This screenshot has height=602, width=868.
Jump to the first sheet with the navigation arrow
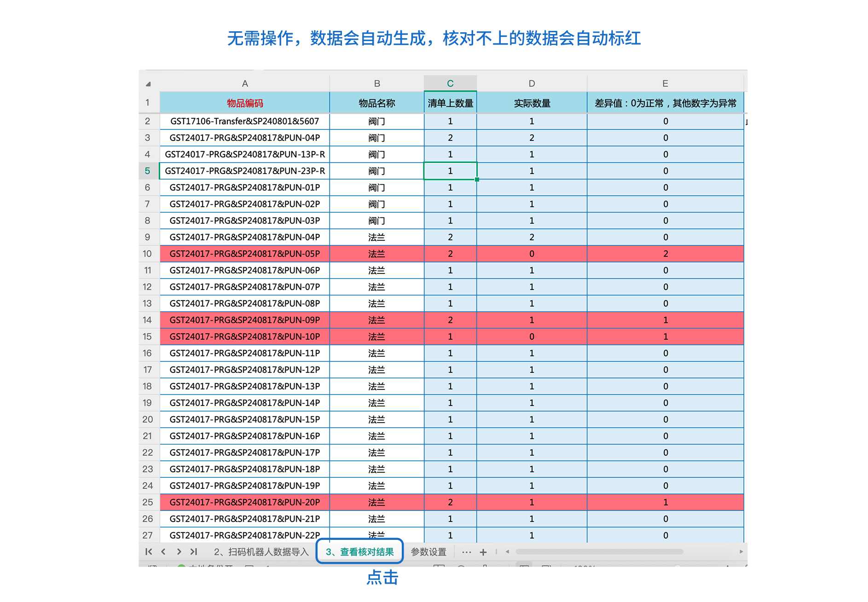pos(149,551)
